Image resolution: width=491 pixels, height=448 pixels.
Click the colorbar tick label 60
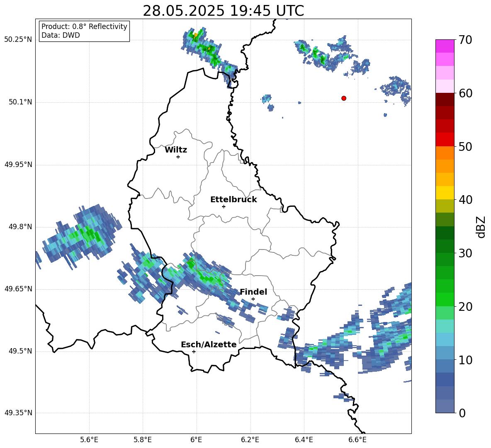(465, 93)
